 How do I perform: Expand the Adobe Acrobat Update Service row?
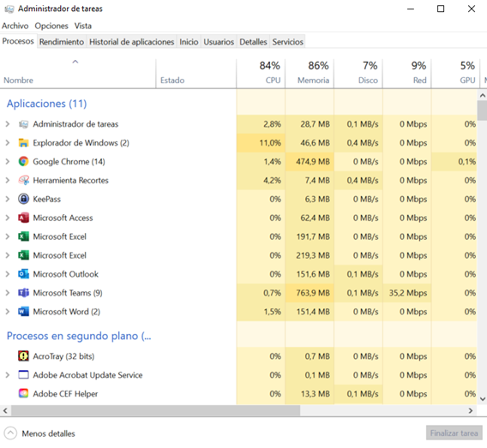pos(8,375)
